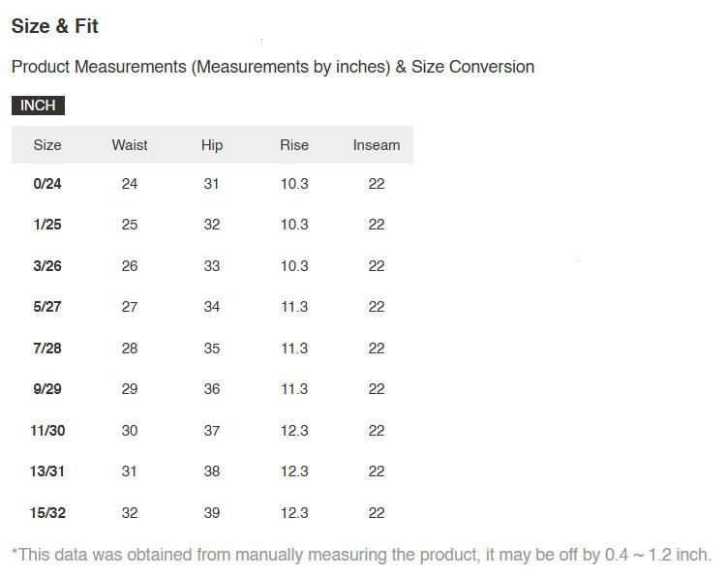This screenshot has height=577, width=728.
Task: Click the Size & Fit heading
Action: click(x=55, y=26)
